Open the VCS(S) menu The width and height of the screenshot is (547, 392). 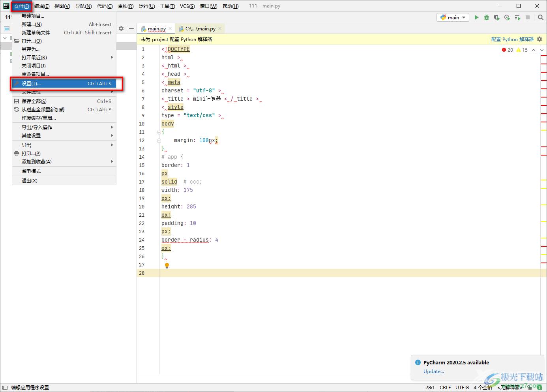click(x=187, y=6)
